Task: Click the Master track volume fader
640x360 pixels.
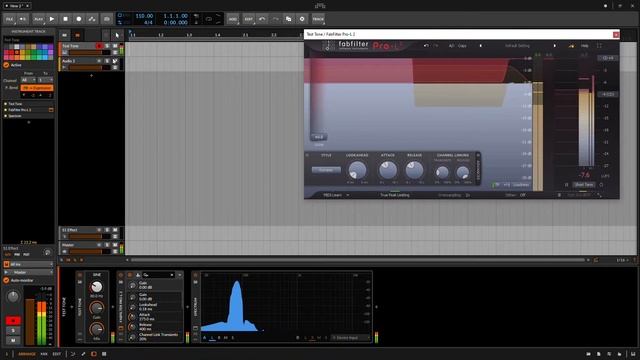Action: (90, 251)
